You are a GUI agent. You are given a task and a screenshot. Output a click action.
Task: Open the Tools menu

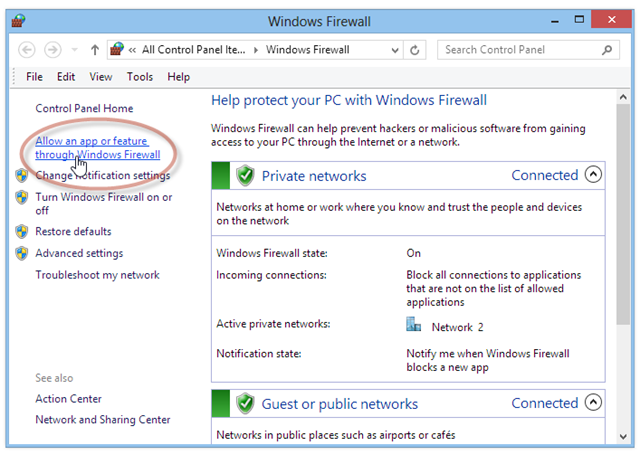[x=140, y=76]
